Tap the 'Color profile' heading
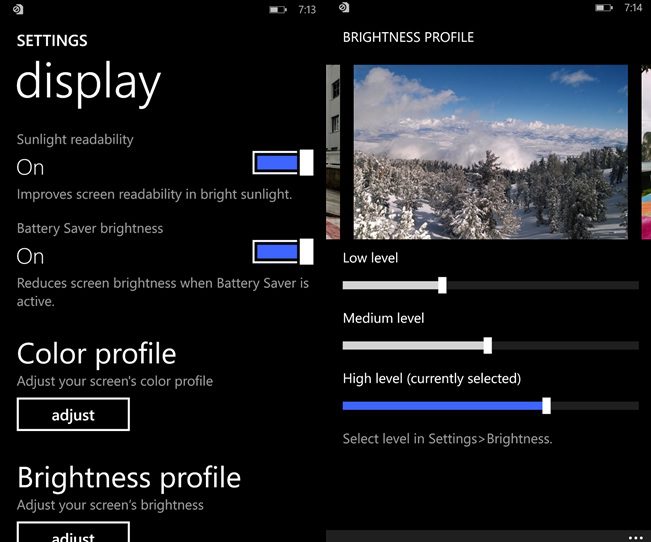The height and width of the screenshot is (542, 651). pyautogui.click(x=97, y=354)
